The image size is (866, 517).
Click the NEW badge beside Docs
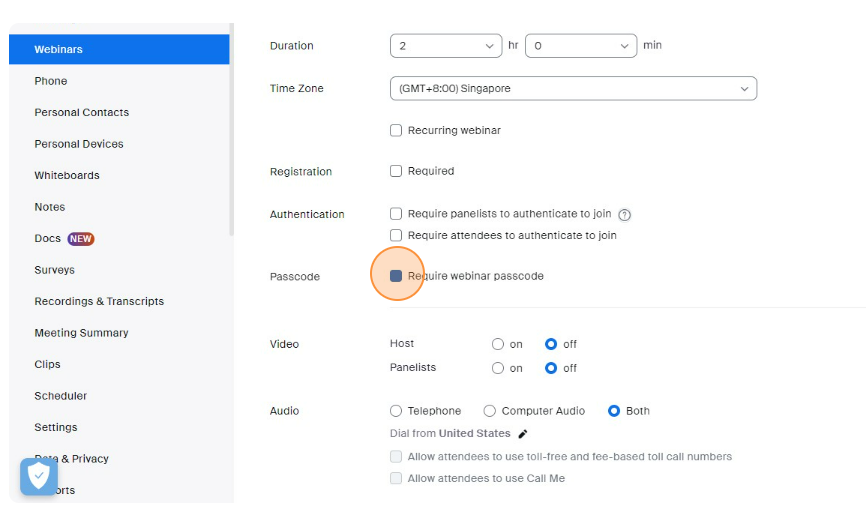(81, 239)
